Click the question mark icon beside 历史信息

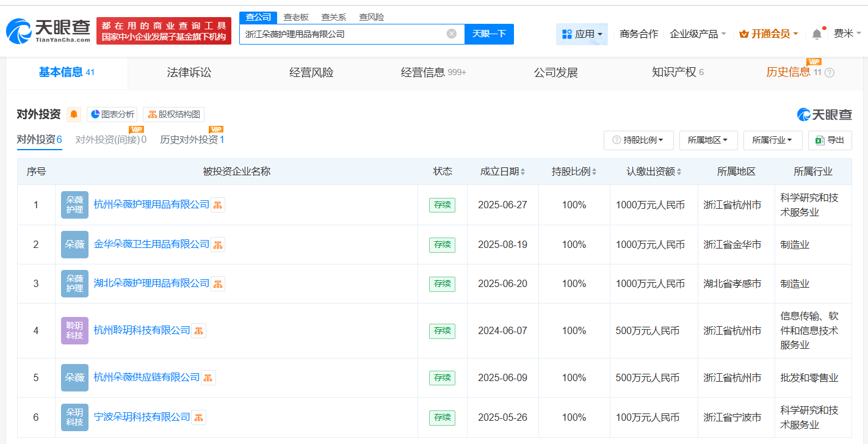click(x=829, y=73)
